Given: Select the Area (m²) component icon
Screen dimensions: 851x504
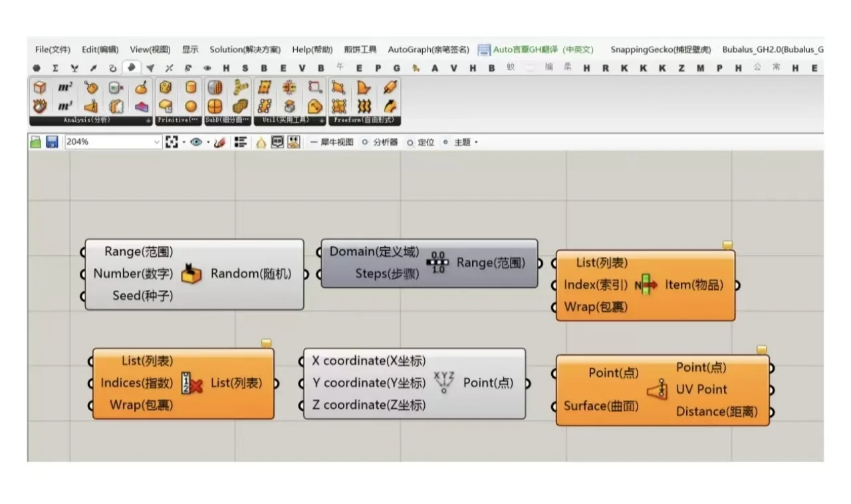Looking at the screenshot, I should (x=65, y=87).
